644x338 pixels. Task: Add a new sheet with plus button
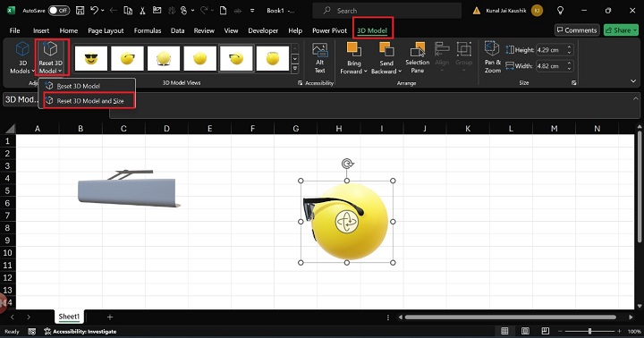click(110, 317)
